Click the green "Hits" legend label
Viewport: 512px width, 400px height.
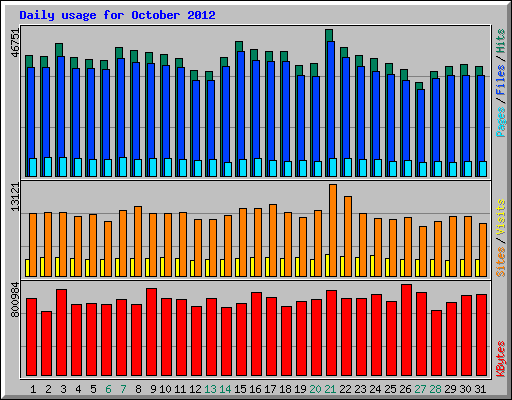tap(501, 41)
